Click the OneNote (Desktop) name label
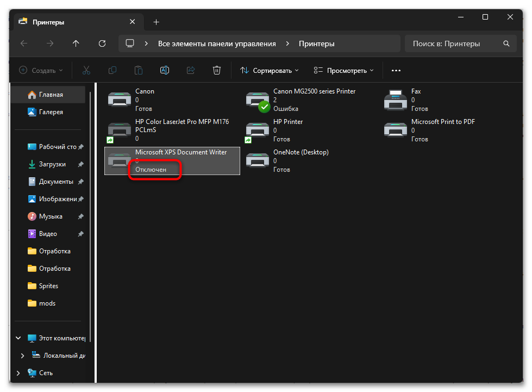This screenshot has height=392, width=532. point(301,152)
